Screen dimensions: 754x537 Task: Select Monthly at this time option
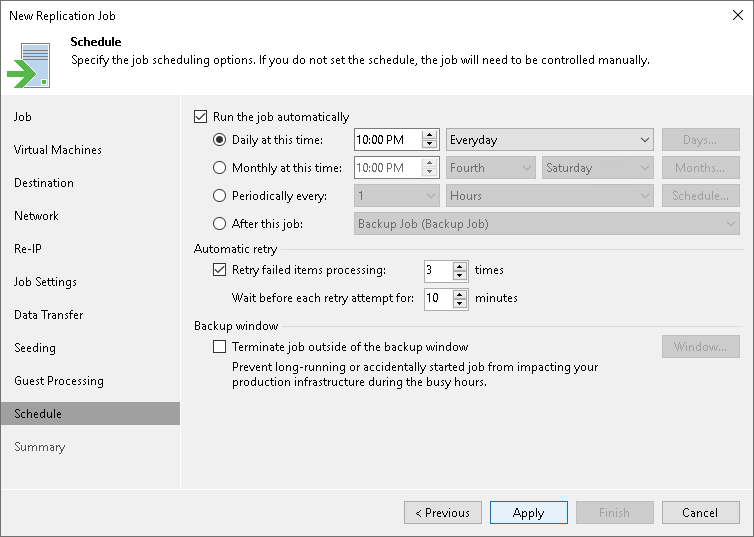[220, 168]
